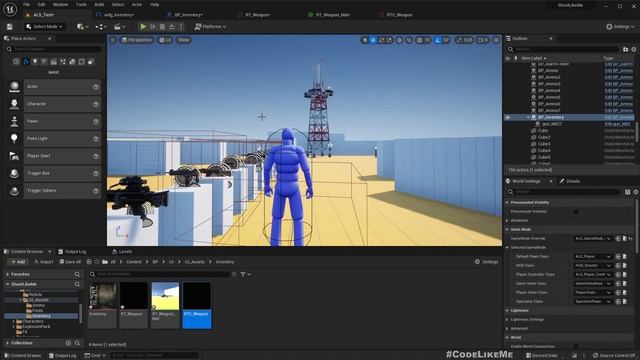Viewport: 640px width, 360px height.
Task: Switch to the Details tab
Action: 570,181
